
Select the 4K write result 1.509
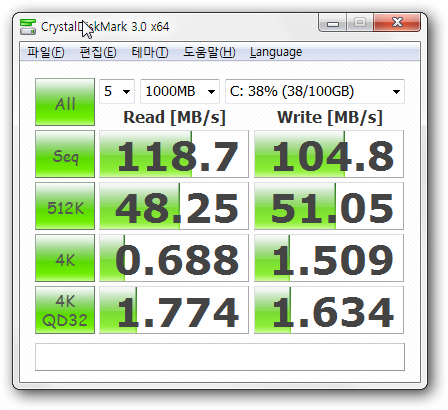(x=329, y=258)
